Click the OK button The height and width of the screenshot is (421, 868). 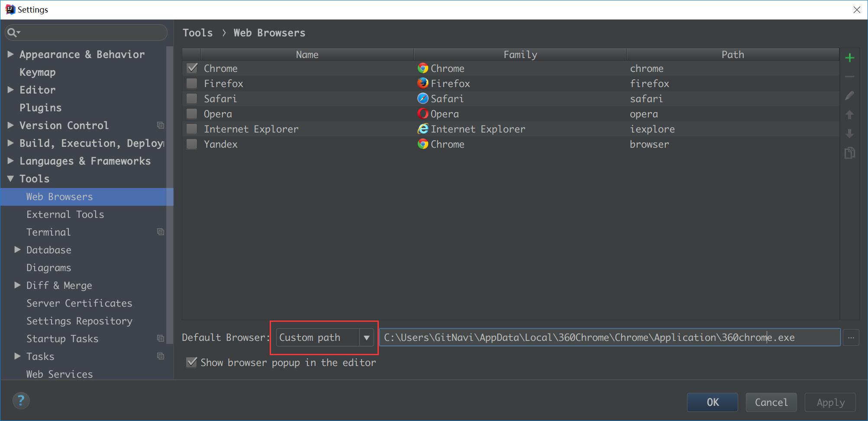(712, 402)
